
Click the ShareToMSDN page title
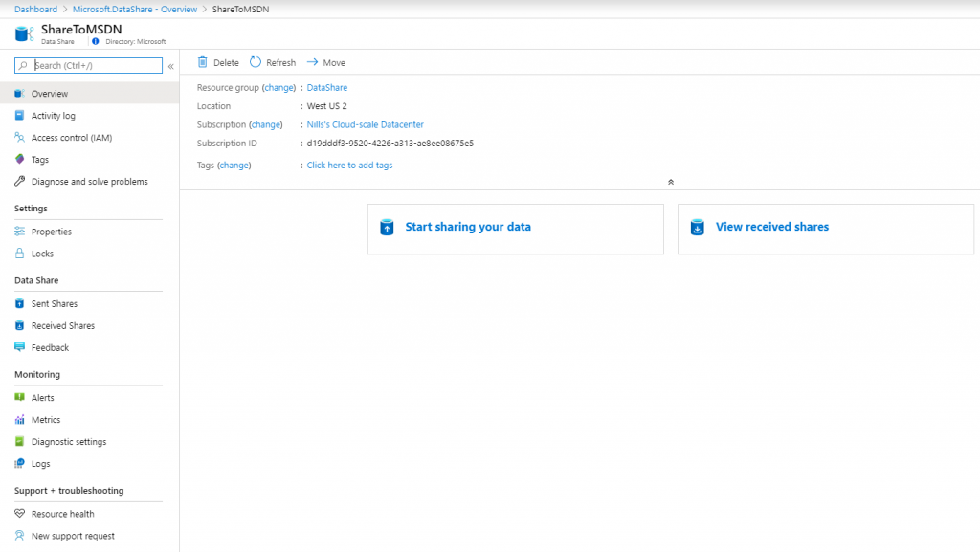81,30
